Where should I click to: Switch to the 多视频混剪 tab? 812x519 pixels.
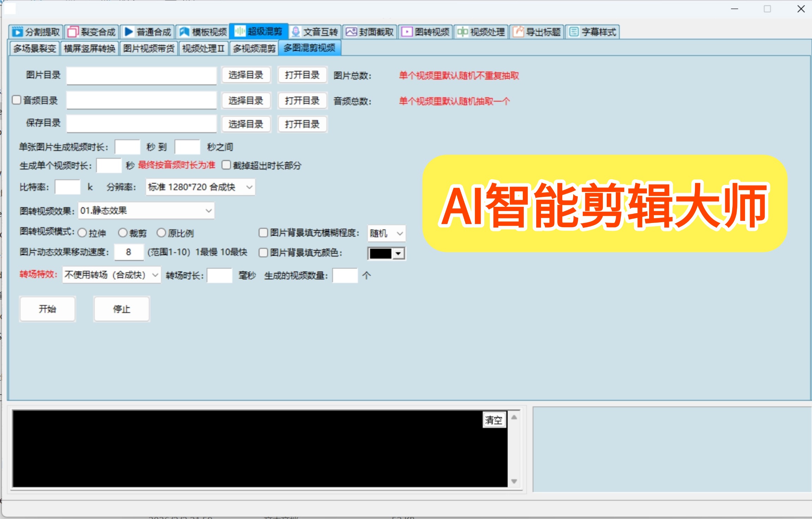pyautogui.click(x=254, y=48)
